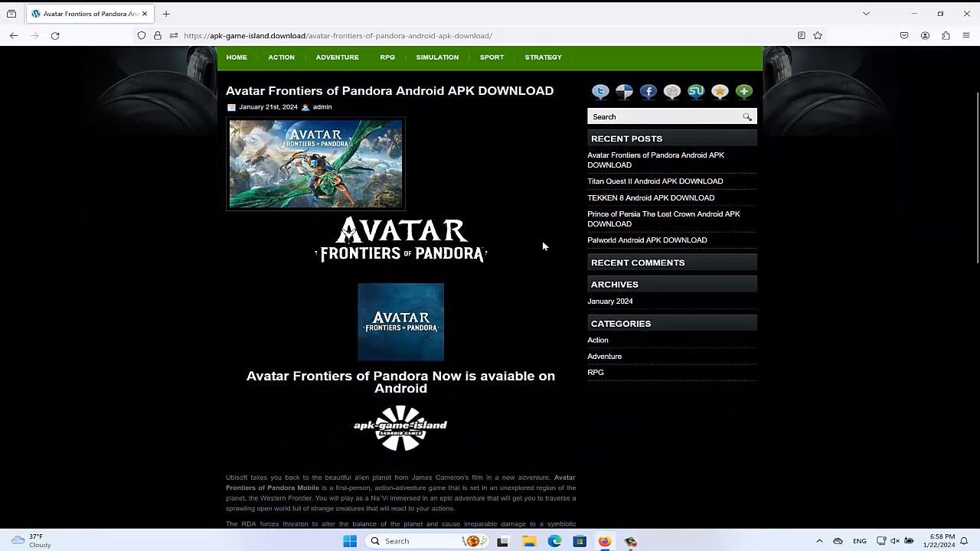Click the apk-game-island logo image

point(400,428)
